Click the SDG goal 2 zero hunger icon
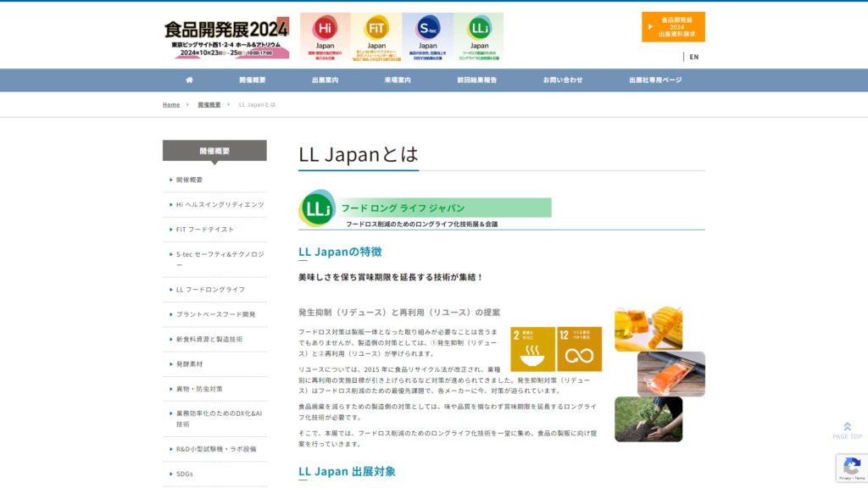This screenshot has height=488, width=868. pyautogui.click(x=532, y=349)
